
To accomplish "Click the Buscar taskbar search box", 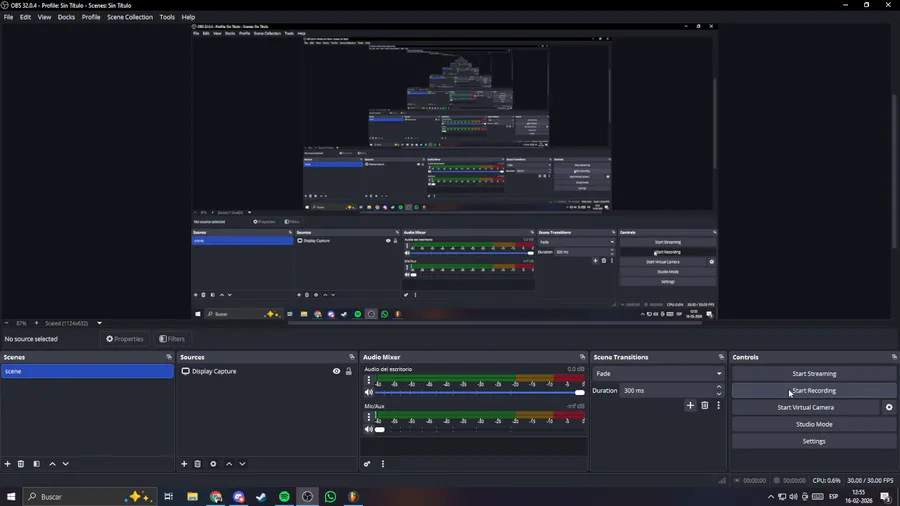I will click(x=89, y=497).
